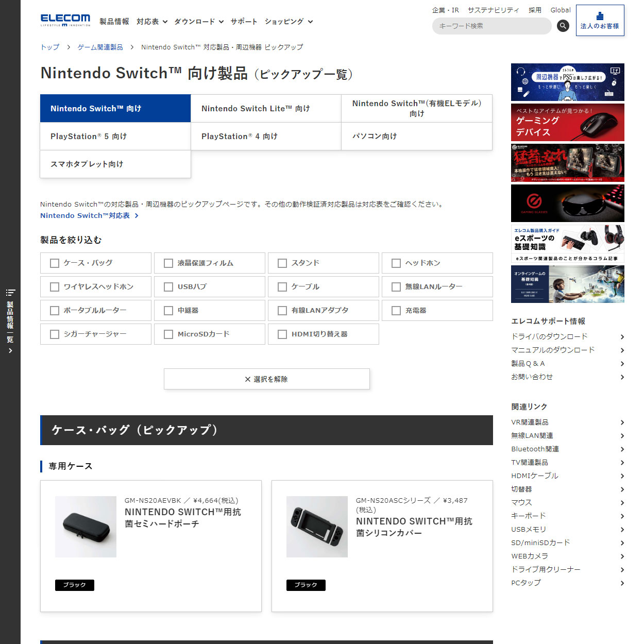Check the HDMI切り替え器 filter

tap(282, 334)
